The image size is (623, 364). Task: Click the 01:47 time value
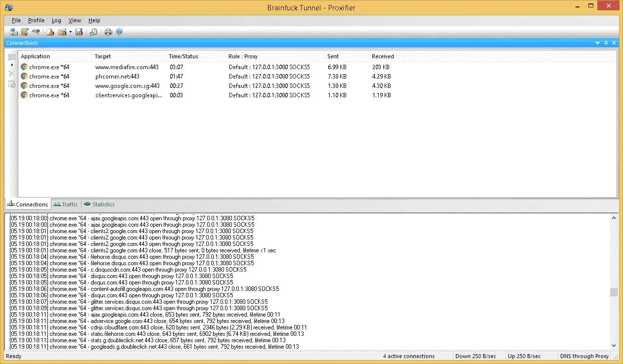click(x=177, y=77)
